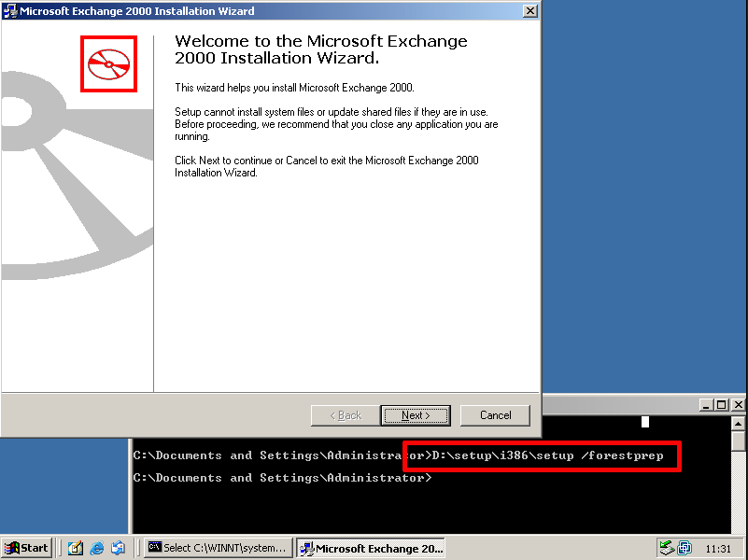Click the disabled Back button
748x560 pixels.
tap(346, 415)
